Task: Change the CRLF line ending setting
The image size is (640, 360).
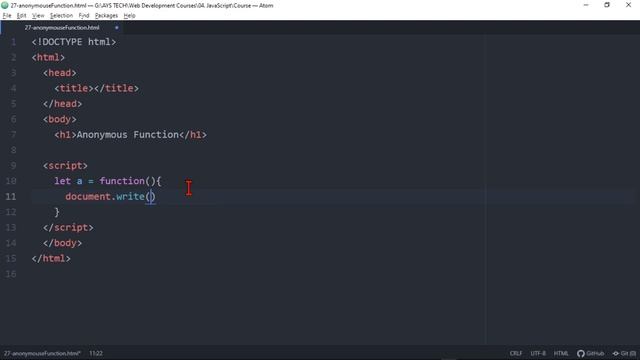Action: [x=516, y=353]
